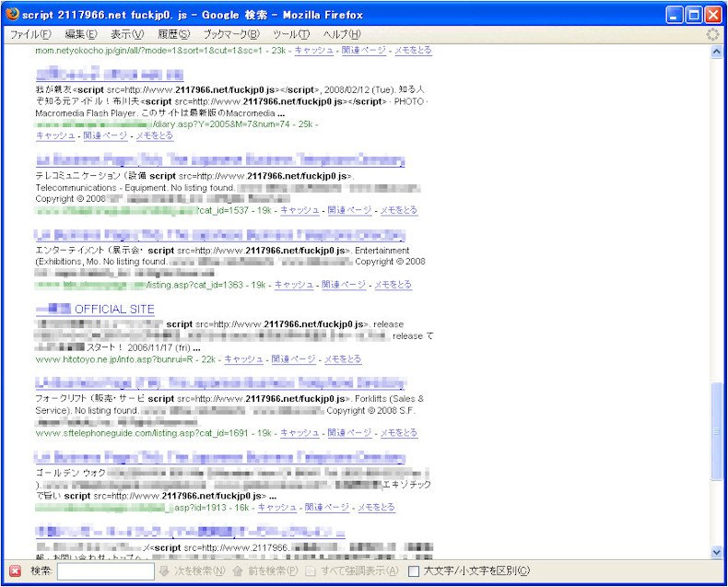Open キャッシュ link for asp?id=1913 result
The height and width of the screenshot is (587, 728).
(277, 508)
